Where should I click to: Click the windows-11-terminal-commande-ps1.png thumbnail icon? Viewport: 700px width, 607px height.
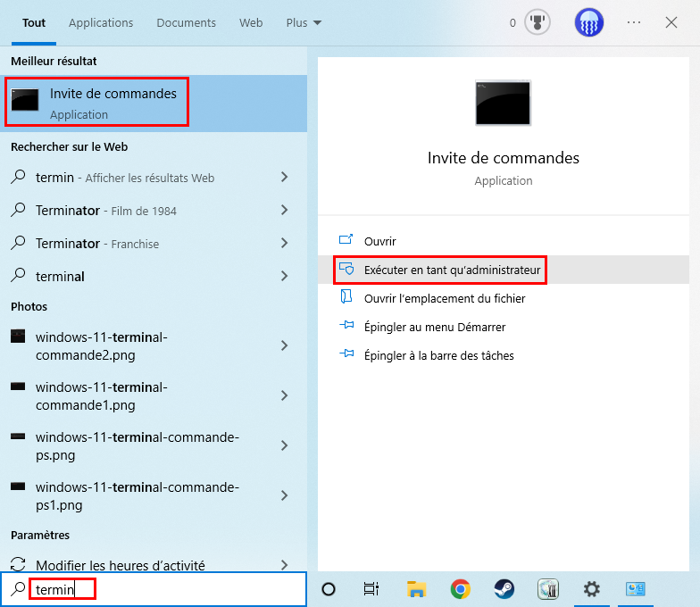tap(18, 486)
